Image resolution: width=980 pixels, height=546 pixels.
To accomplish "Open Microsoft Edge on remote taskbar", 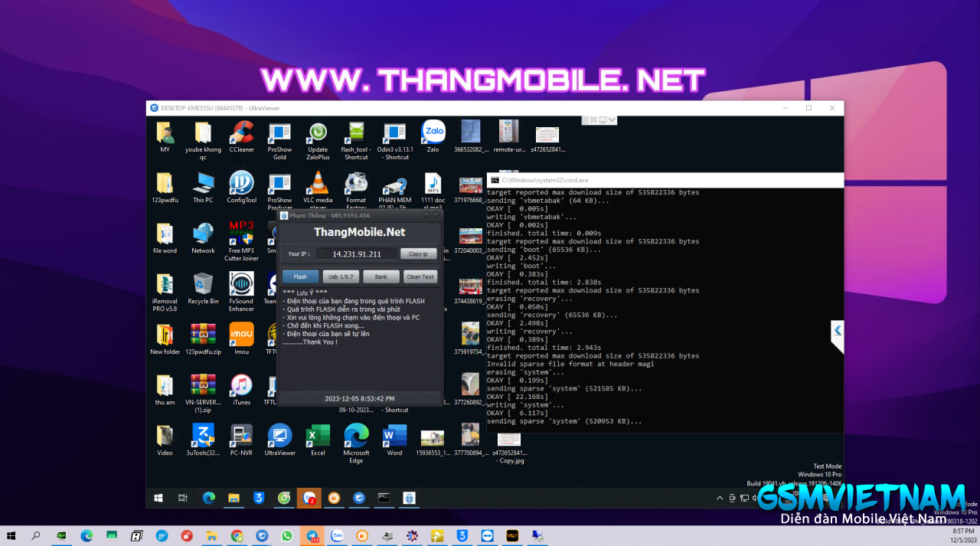I will (x=208, y=498).
